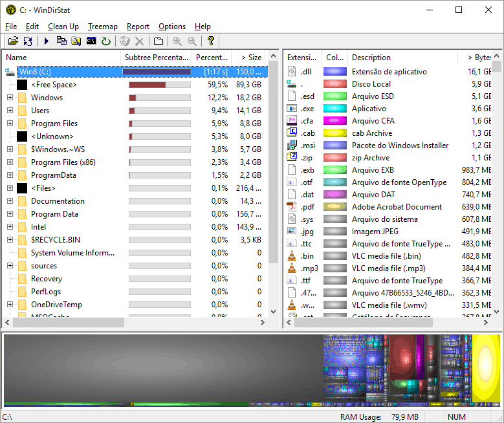Click the .dll file type icon
Screen dimensions: 504x423
pos(292,71)
